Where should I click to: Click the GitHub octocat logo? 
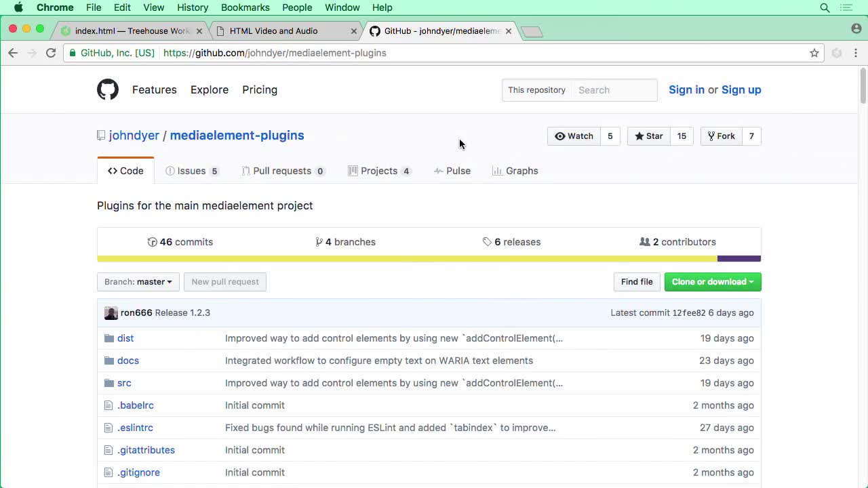[x=108, y=89]
